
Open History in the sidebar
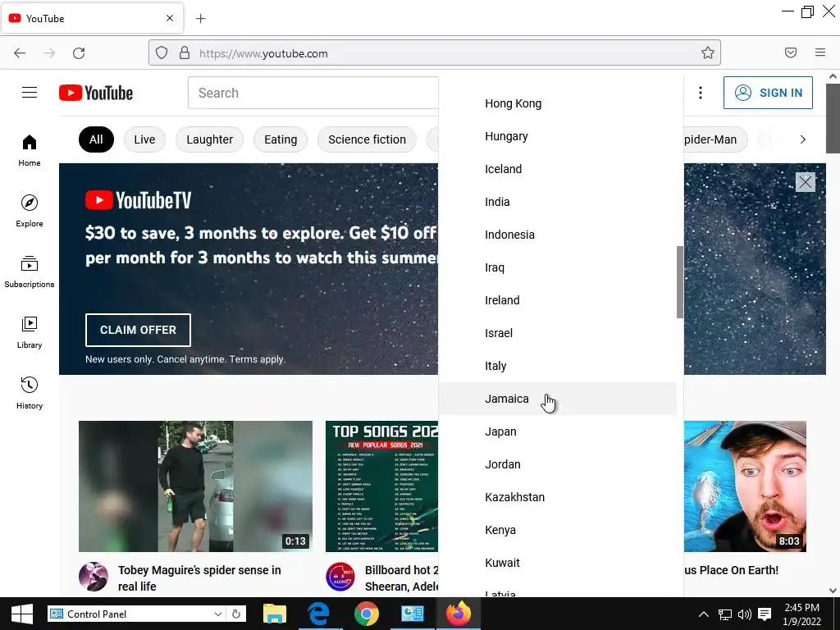click(30, 393)
